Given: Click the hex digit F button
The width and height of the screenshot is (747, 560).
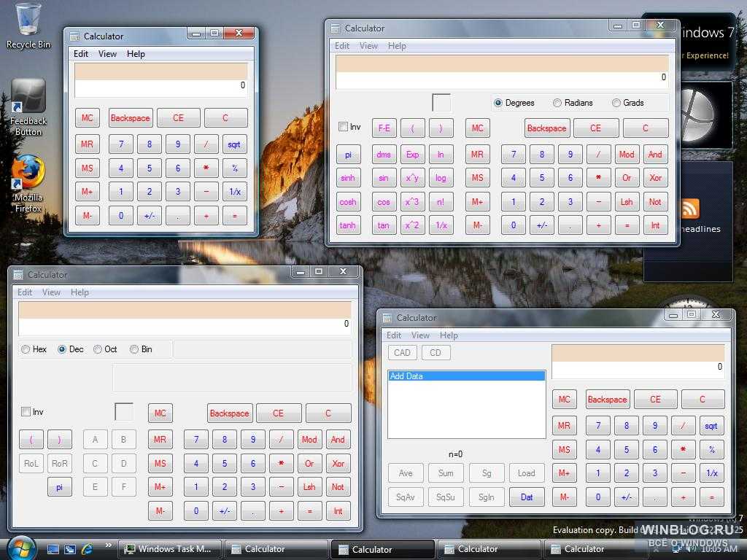Looking at the screenshot, I should [124, 487].
